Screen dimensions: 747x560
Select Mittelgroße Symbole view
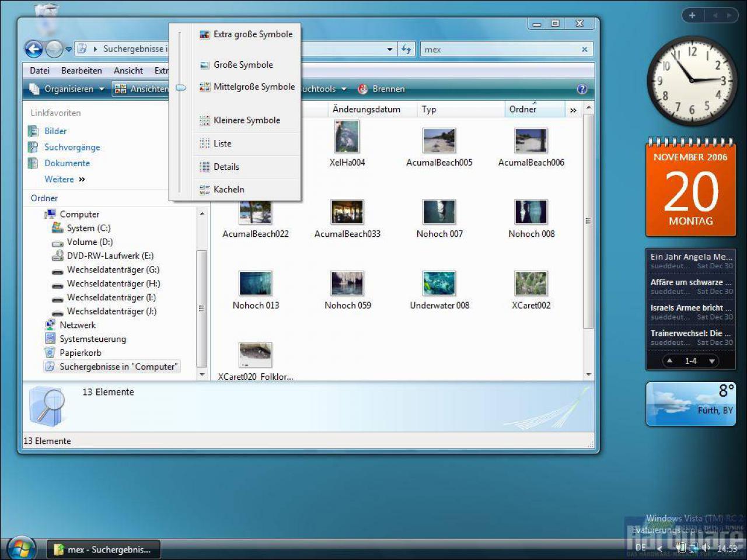(x=246, y=87)
